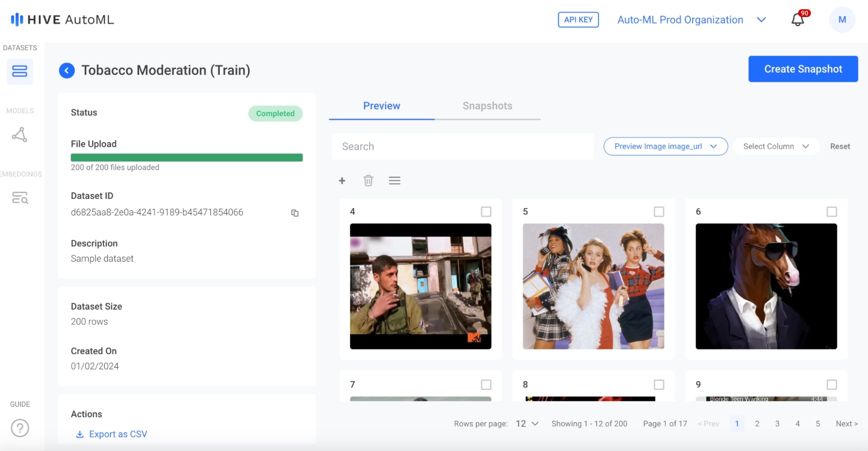Tick the checkbox on card 5

point(659,212)
